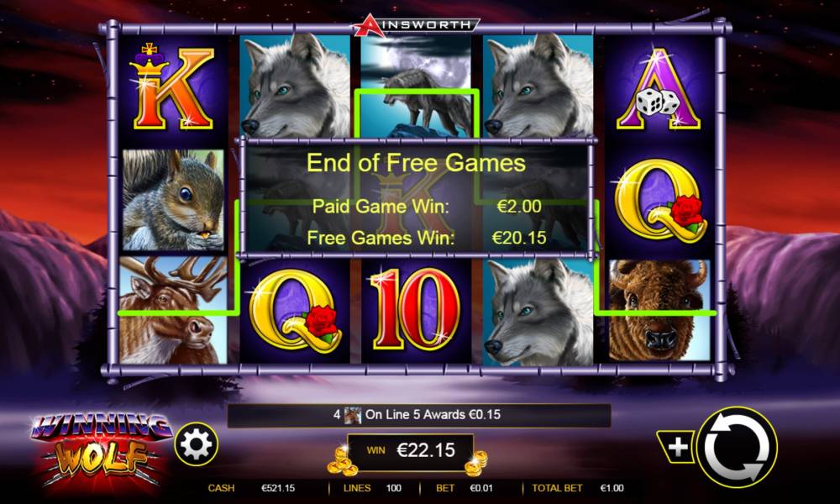Viewport: 840px width, 504px height.
Task: Open the settings gear icon
Action: (x=196, y=444)
